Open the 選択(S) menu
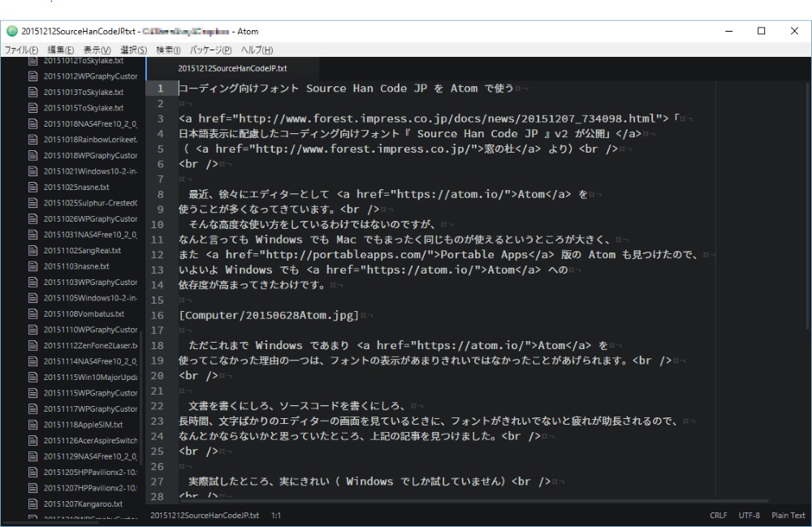The height and width of the screenshot is (527, 812). (134, 50)
